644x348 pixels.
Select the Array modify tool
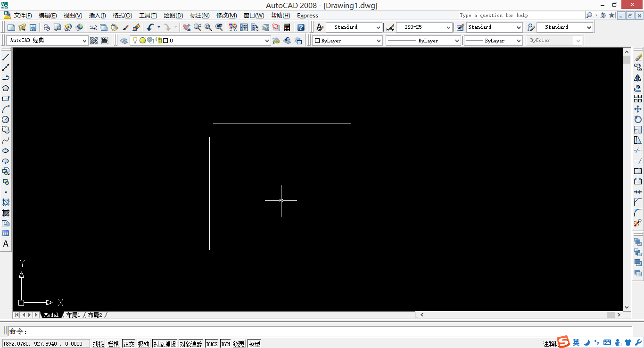(x=638, y=99)
